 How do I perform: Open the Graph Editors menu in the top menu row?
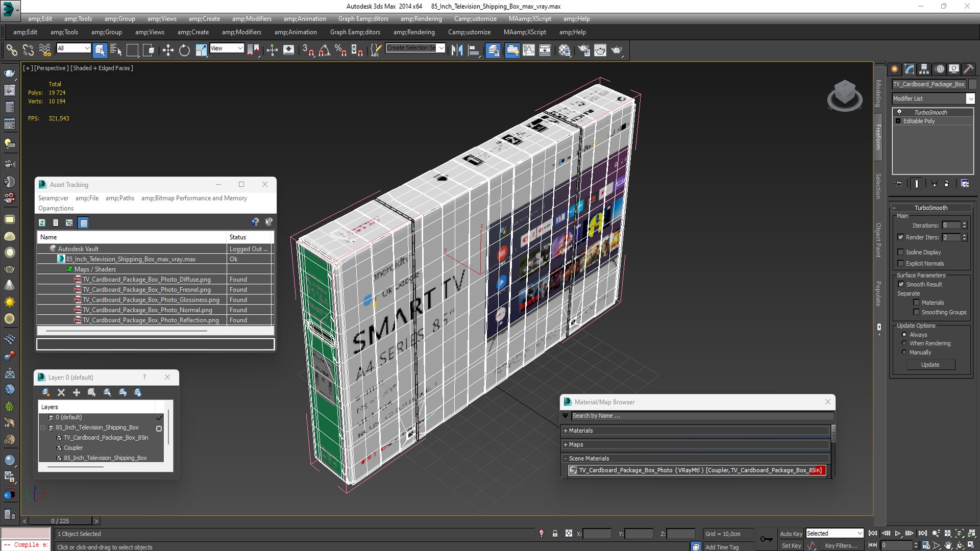click(x=363, y=19)
